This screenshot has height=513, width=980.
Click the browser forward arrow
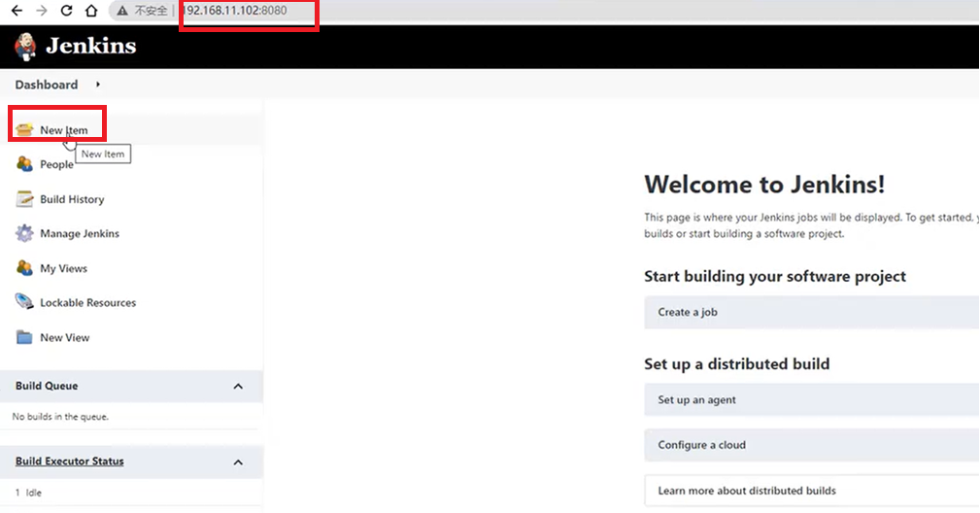click(x=41, y=11)
